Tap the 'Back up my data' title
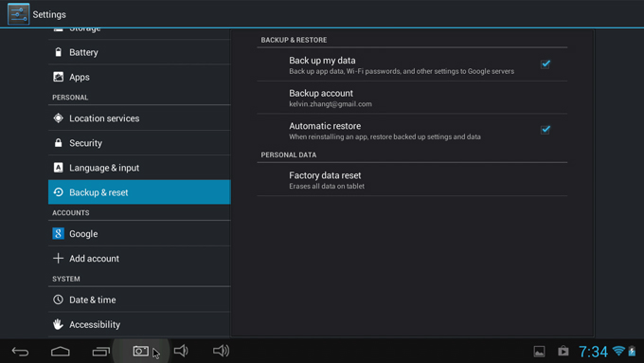 click(322, 61)
